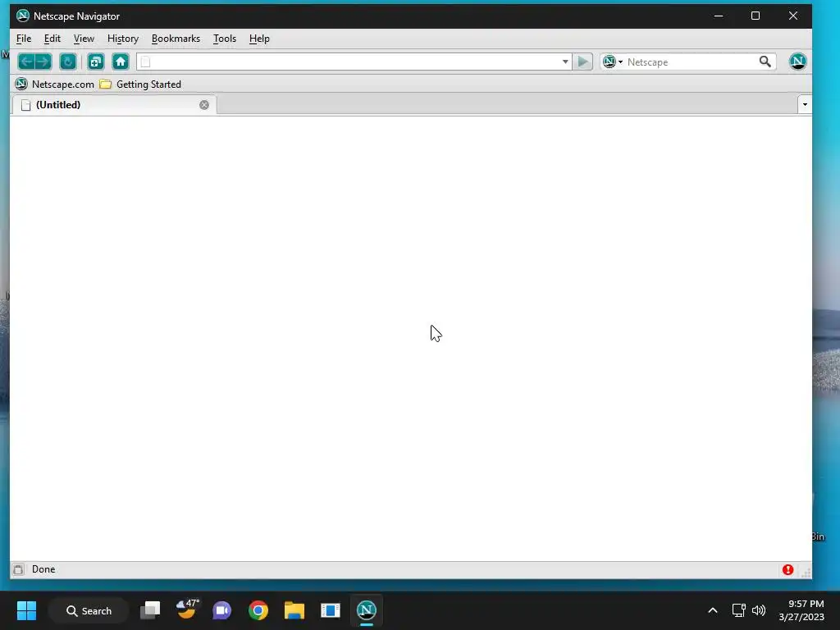Close the (Untitled) tab with its X icon
Image resolution: width=840 pixels, height=630 pixels.
tap(204, 105)
